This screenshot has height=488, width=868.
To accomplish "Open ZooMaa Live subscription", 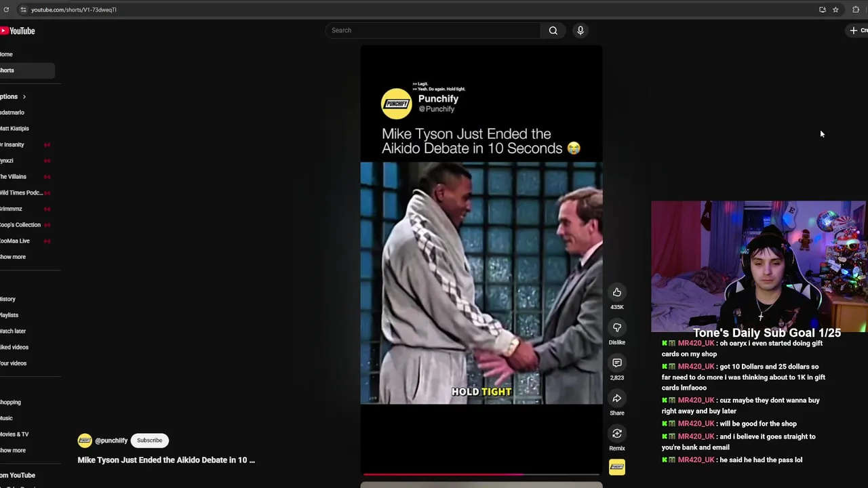I will 15,241.
